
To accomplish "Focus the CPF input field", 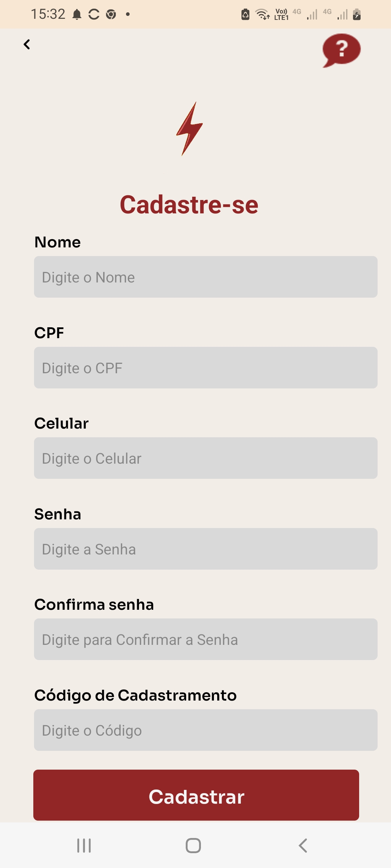I will click(x=206, y=368).
